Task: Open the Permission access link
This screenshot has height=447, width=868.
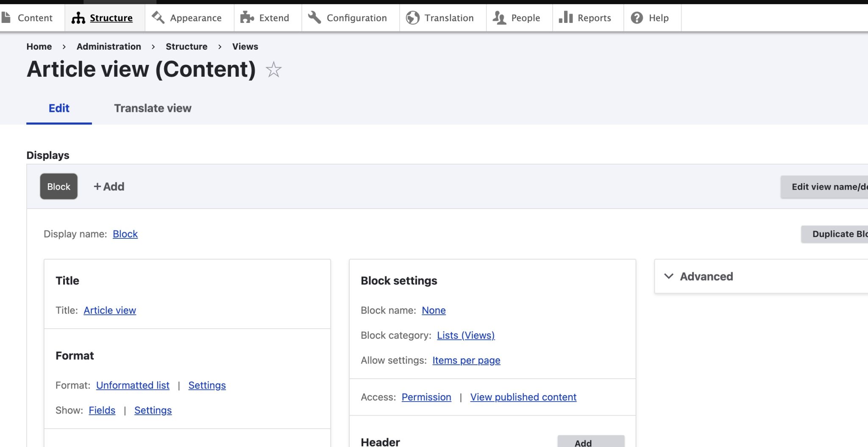Action: (x=426, y=397)
